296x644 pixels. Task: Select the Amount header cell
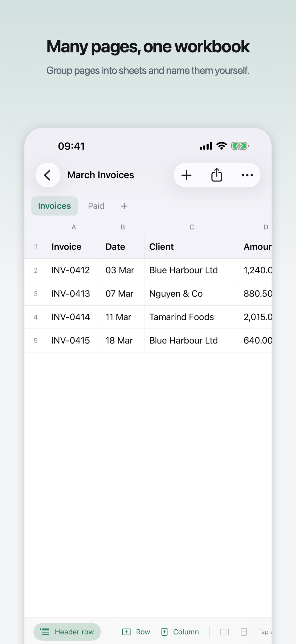(255, 247)
